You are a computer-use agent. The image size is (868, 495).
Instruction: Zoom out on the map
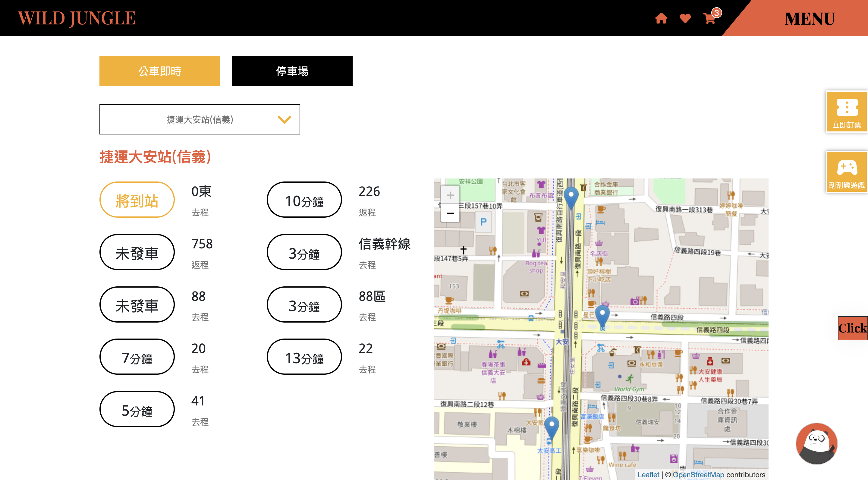tap(450, 213)
